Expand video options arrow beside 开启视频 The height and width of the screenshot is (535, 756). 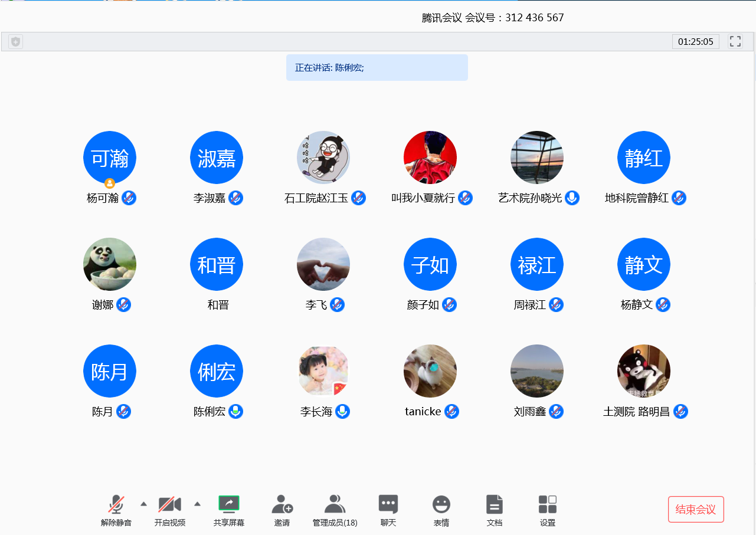pos(198,504)
